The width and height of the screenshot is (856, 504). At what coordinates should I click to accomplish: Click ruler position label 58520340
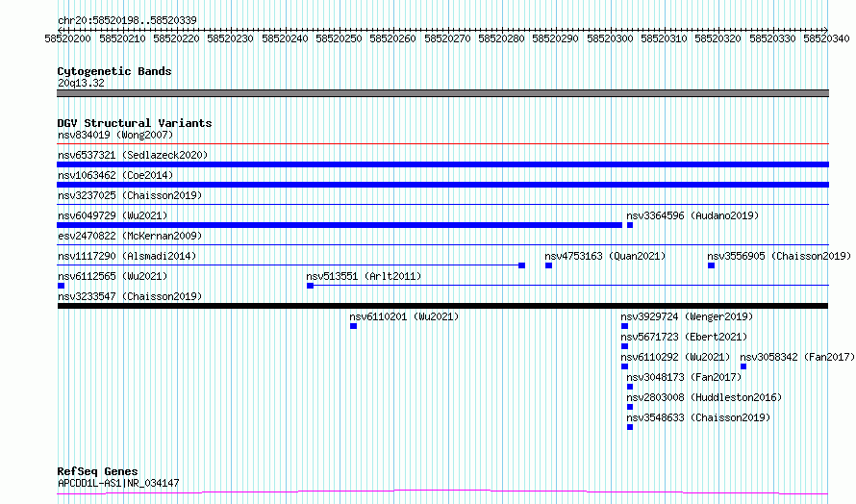(x=826, y=38)
